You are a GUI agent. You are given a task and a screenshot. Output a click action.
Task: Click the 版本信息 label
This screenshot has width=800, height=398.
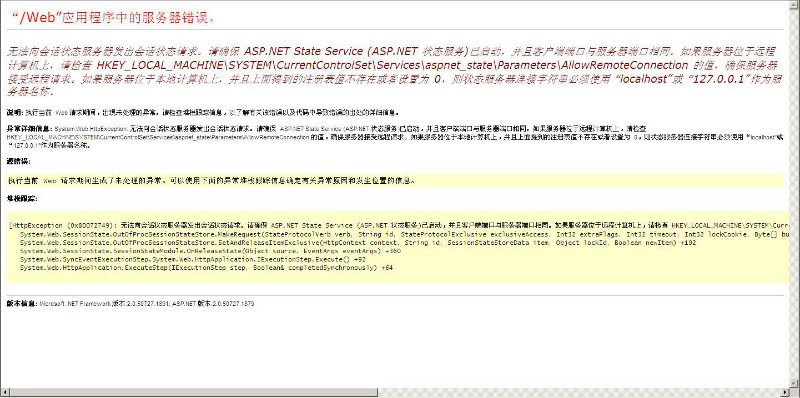[21, 303]
